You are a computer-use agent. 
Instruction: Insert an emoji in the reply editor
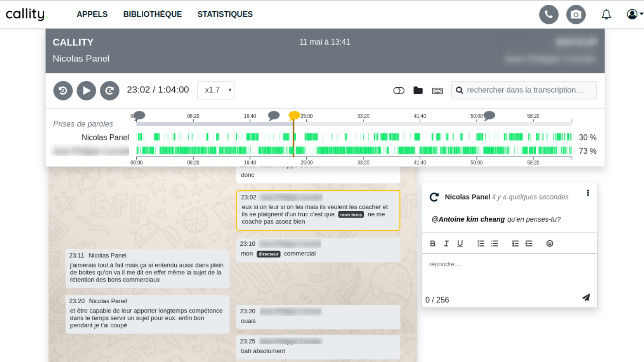[550, 243]
